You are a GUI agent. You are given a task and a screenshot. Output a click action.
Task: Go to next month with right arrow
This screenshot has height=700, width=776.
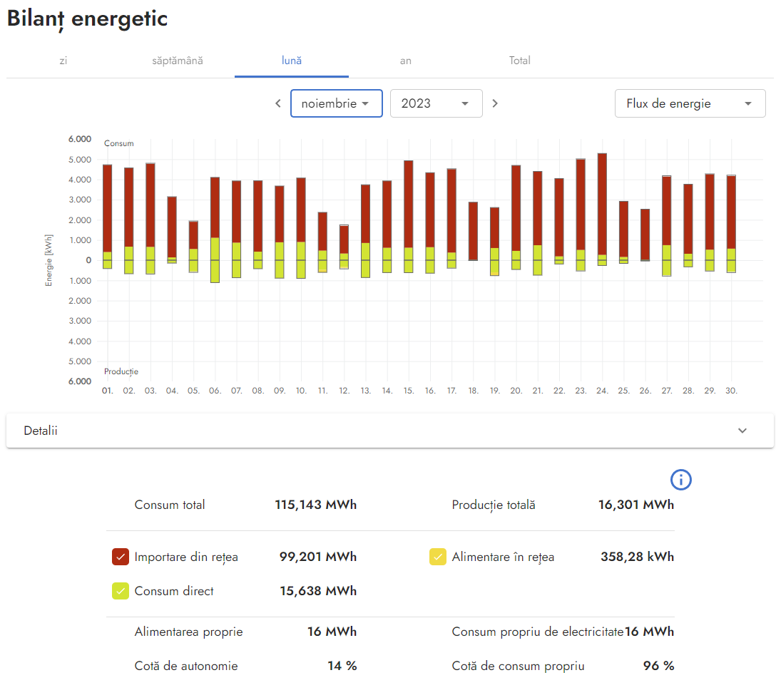click(x=495, y=103)
